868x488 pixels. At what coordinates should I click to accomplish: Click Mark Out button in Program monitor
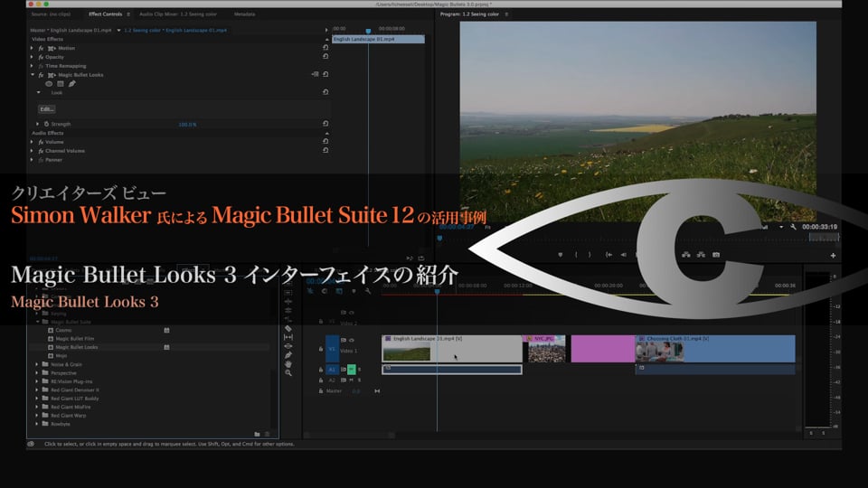pyautogui.click(x=590, y=255)
